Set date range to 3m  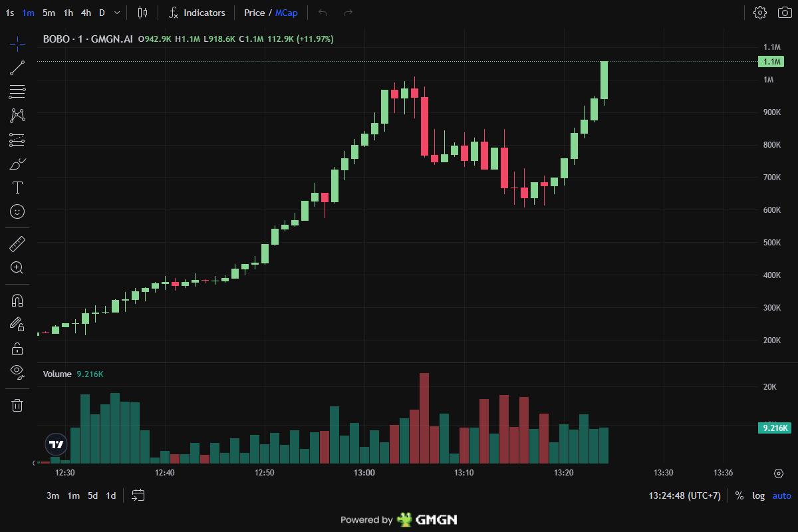point(53,495)
